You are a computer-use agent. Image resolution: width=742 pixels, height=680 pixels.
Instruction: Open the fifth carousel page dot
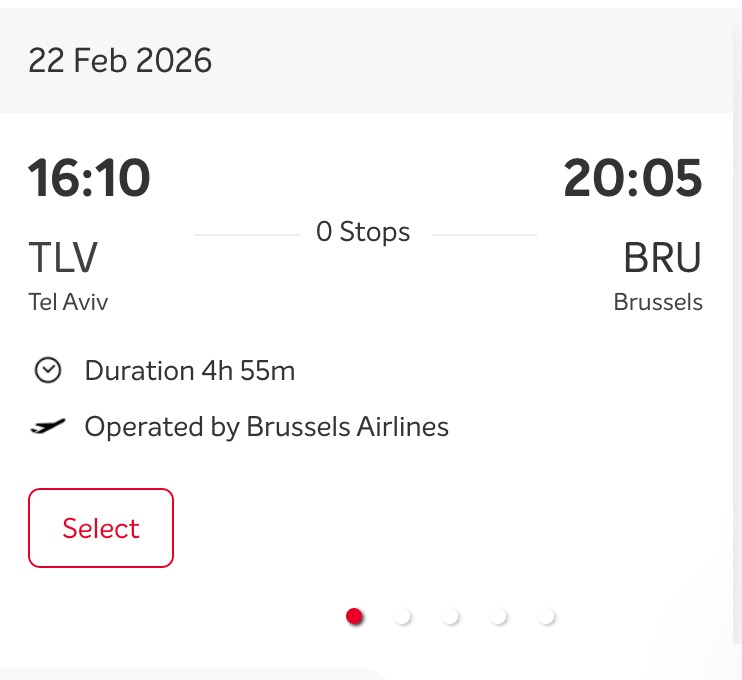[546, 616]
